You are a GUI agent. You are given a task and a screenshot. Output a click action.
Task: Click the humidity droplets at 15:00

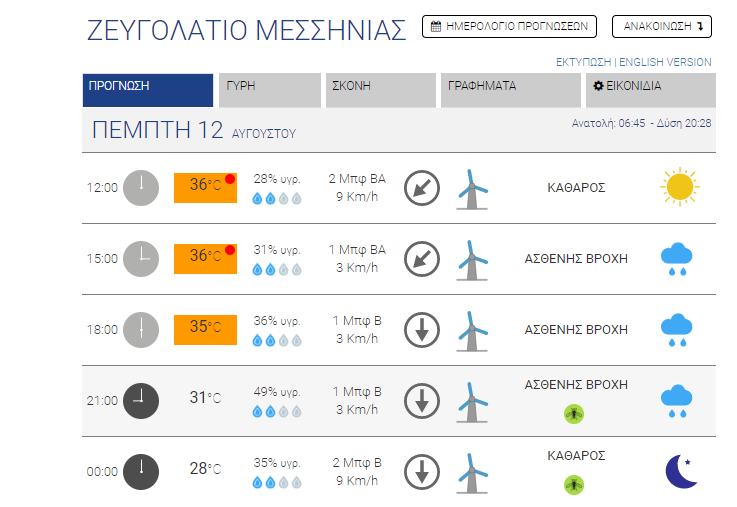pos(277,270)
